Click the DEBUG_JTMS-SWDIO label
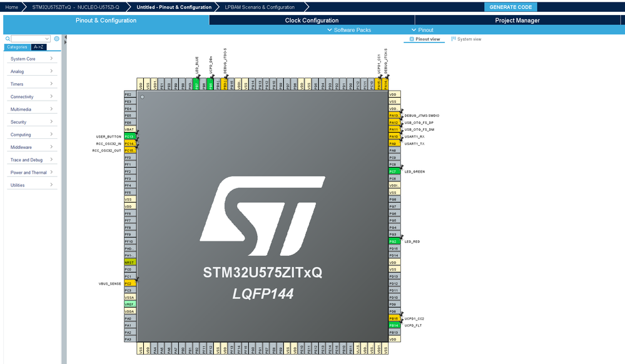 [422, 116]
